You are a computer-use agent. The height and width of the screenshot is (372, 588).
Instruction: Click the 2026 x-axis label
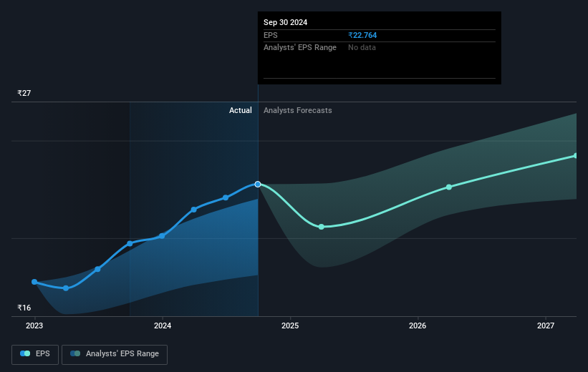point(418,325)
